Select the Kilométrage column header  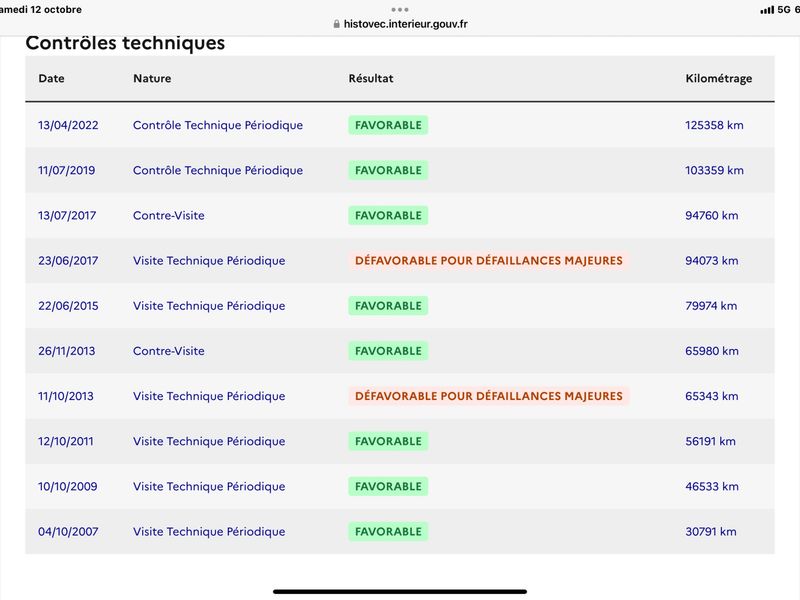pos(718,79)
